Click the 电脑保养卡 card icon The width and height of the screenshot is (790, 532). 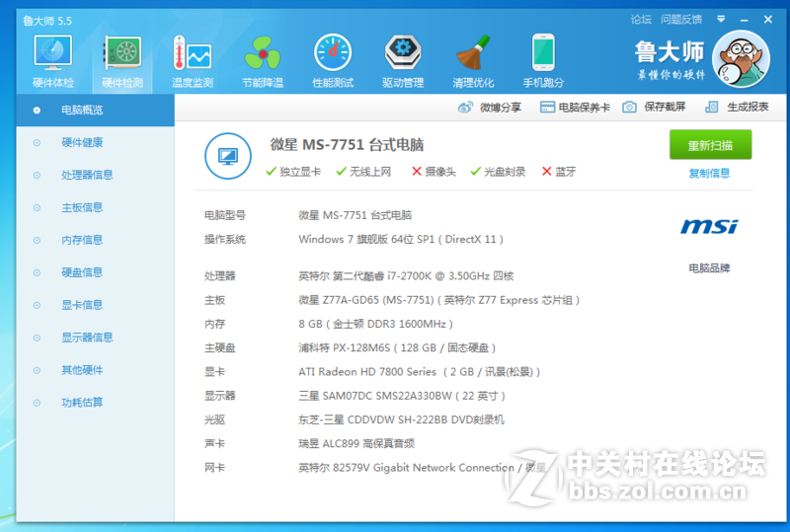(547, 108)
